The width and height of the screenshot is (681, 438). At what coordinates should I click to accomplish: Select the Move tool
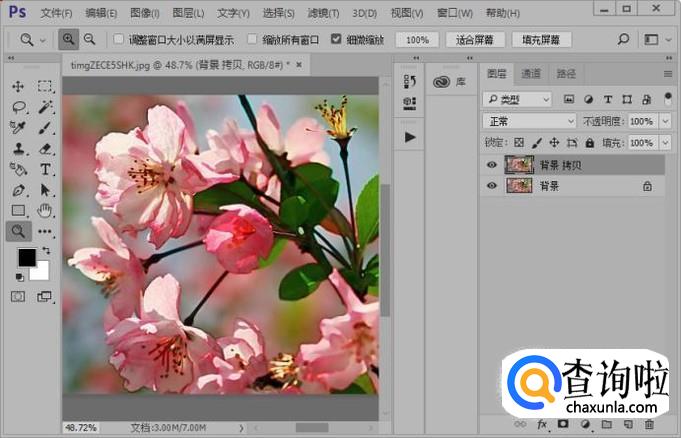[x=18, y=86]
